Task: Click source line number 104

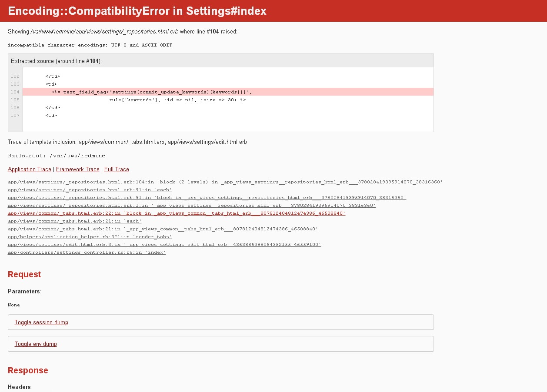Action: [15, 92]
